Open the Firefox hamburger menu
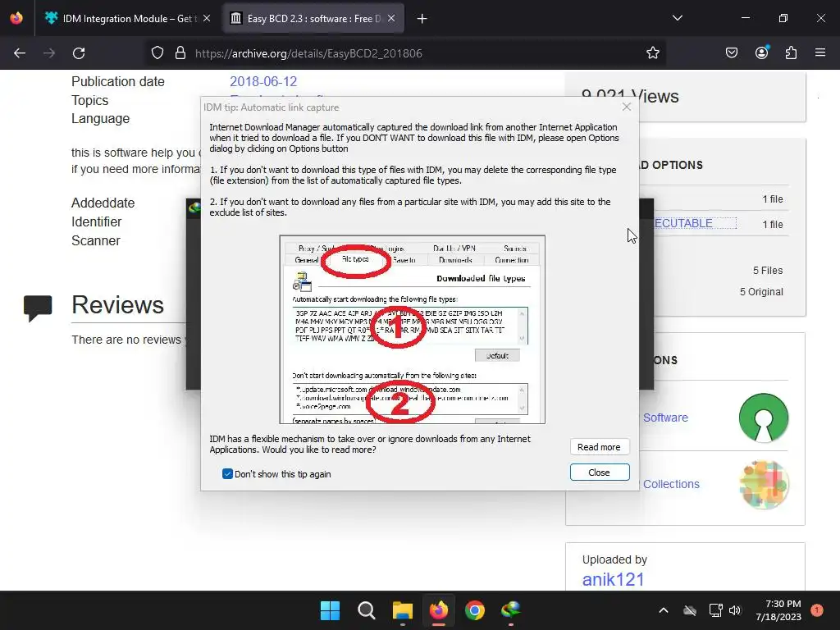840x630 pixels. tap(820, 52)
